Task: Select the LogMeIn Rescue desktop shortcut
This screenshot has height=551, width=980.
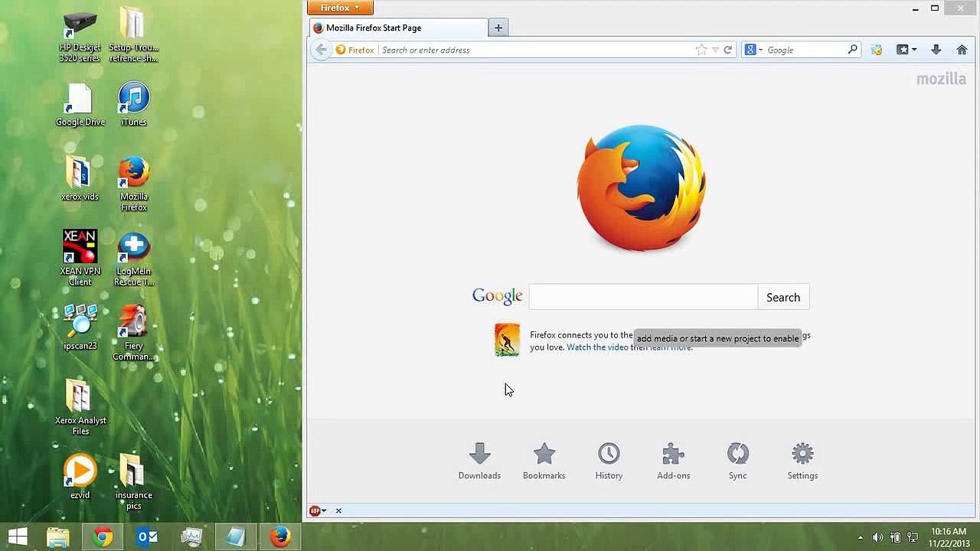Action: 133,259
